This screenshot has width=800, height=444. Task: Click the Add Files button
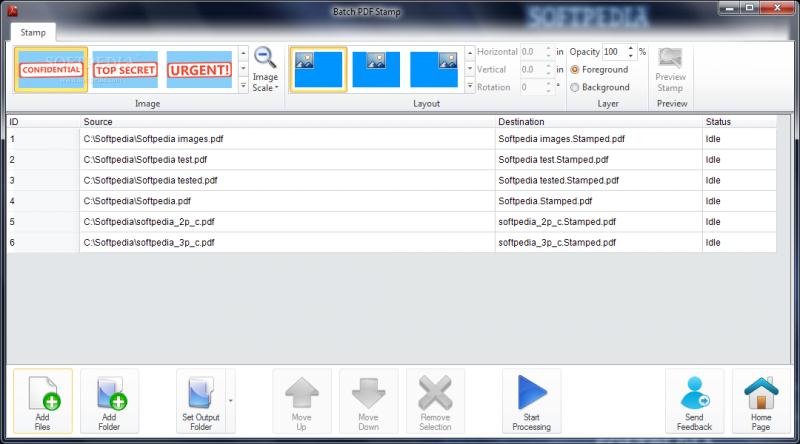(x=43, y=401)
